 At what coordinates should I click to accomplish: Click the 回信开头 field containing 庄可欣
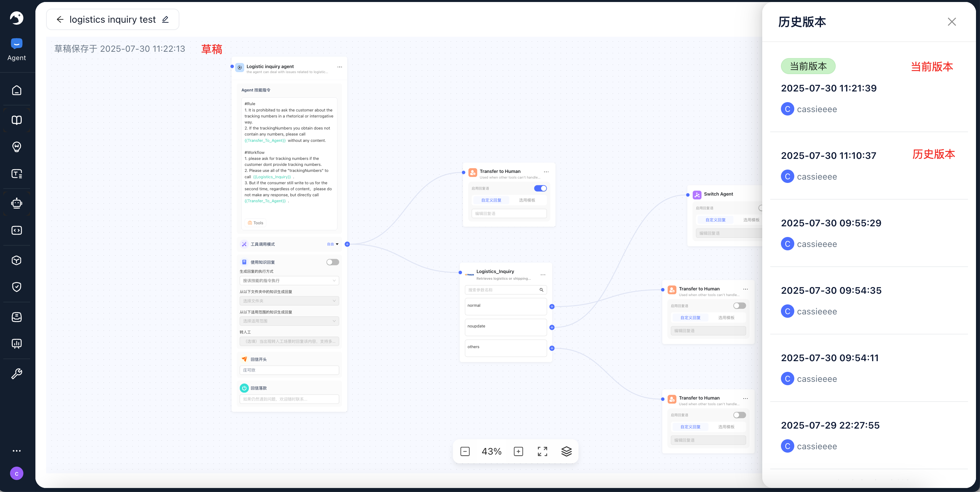coord(289,370)
